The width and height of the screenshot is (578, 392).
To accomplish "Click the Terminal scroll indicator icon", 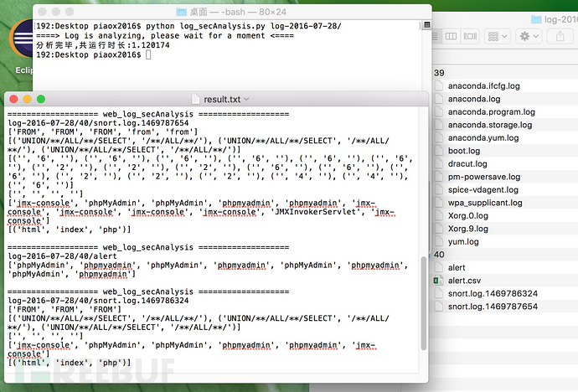I will click(427, 25).
